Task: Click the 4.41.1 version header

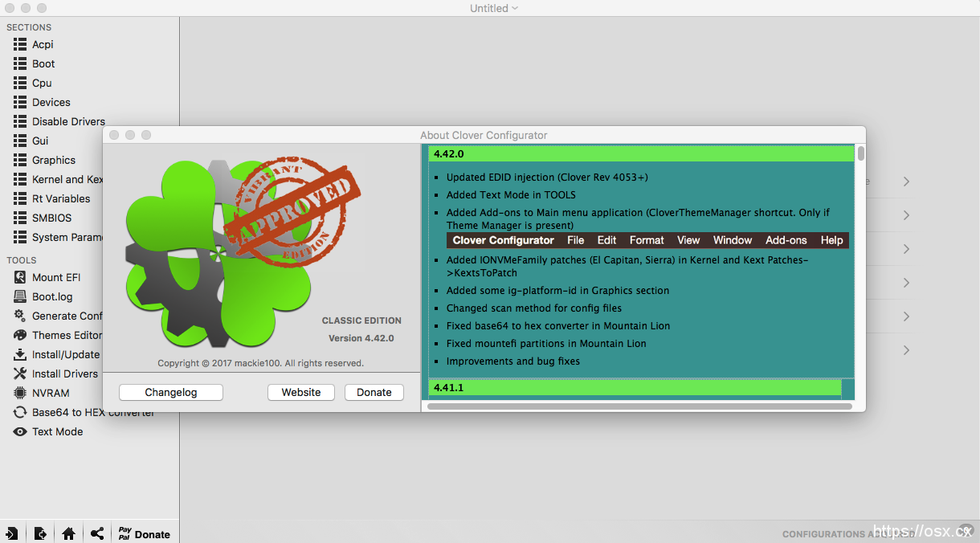Action: coord(635,387)
